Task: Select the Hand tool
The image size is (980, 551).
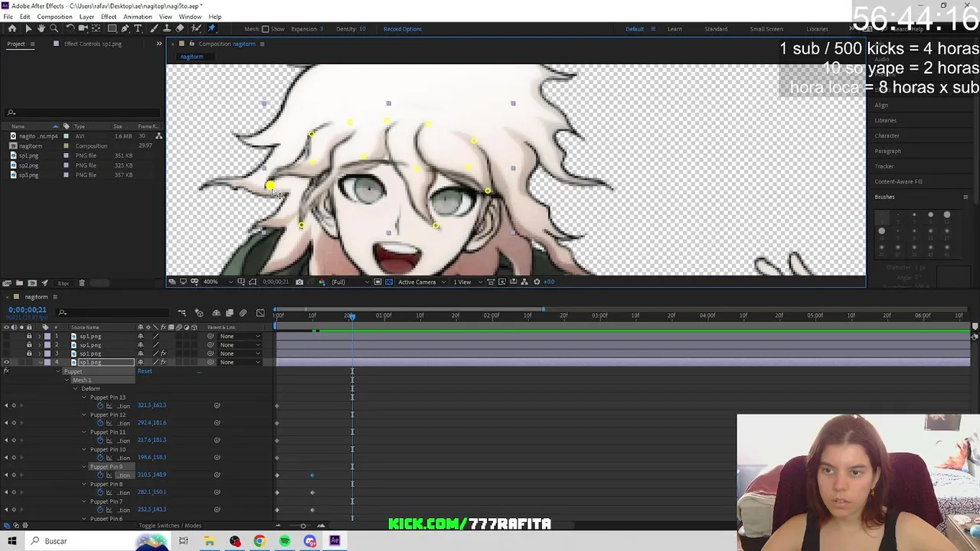Action: 41,28
